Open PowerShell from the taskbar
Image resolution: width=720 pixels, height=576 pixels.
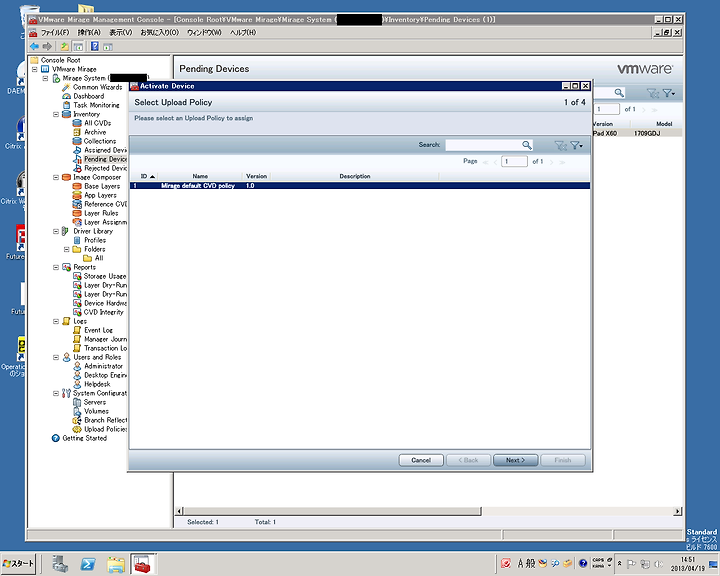(x=88, y=564)
